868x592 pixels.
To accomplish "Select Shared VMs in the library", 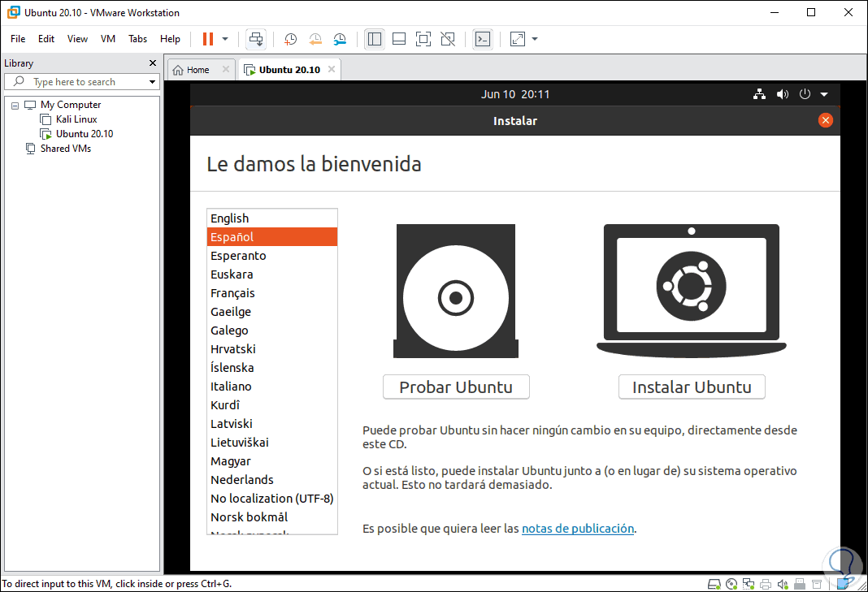I will pyautogui.click(x=65, y=149).
